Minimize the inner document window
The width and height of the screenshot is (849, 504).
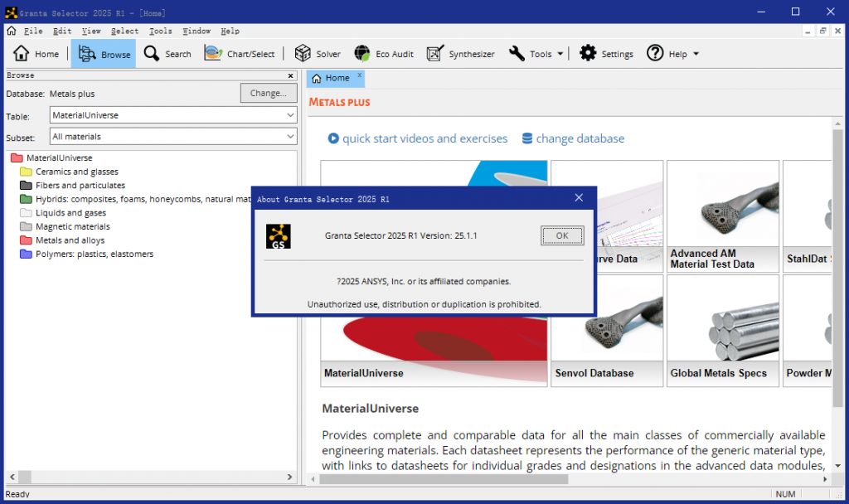808,31
